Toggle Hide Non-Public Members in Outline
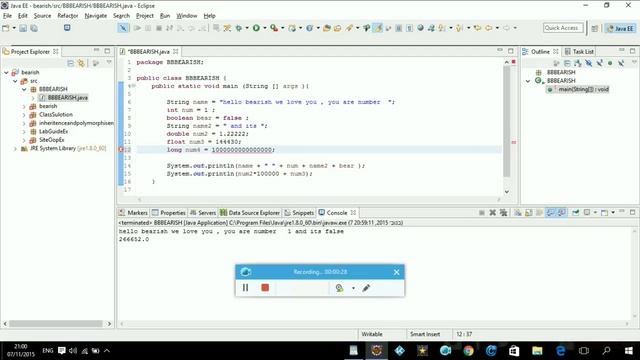The image size is (640, 360). 610,63
